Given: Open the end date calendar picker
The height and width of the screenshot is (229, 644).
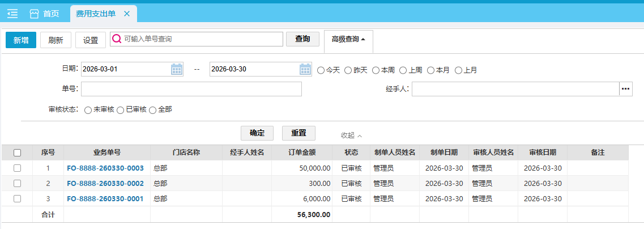Looking at the screenshot, I should pyautogui.click(x=305, y=69).
